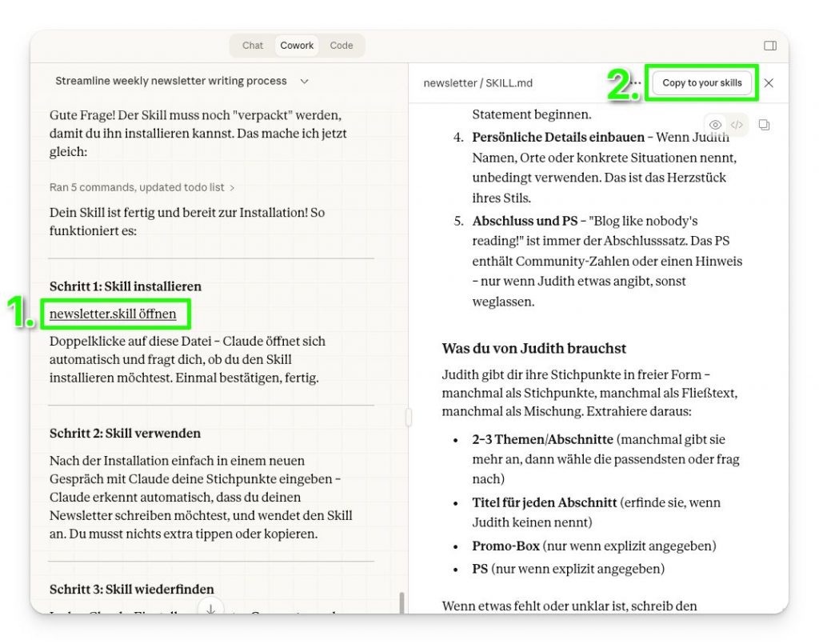819x644 pixels.
Task: Click the 'Streamline weekly newsletter writing process' title
Action: (171, 82)
